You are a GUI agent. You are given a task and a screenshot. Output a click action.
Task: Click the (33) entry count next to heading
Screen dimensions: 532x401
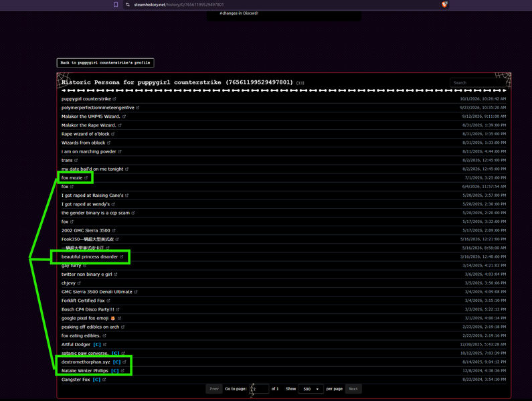[300, 83]
